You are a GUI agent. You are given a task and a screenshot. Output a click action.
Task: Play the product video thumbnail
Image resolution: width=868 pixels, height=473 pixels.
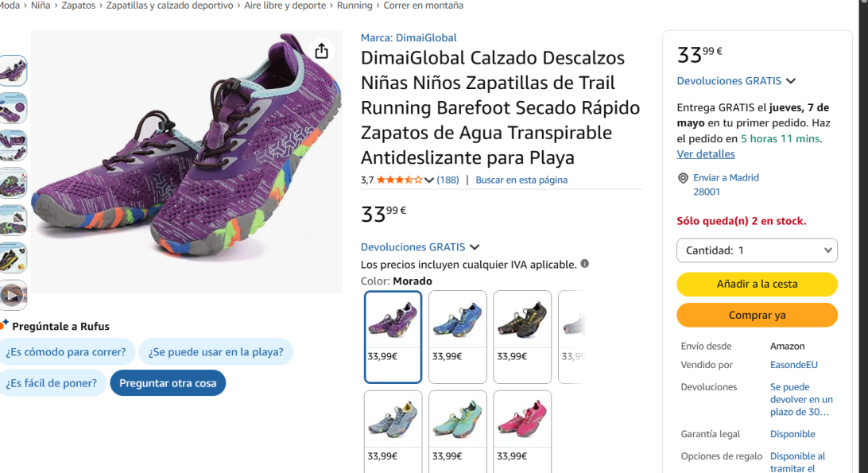coord(12,295)
